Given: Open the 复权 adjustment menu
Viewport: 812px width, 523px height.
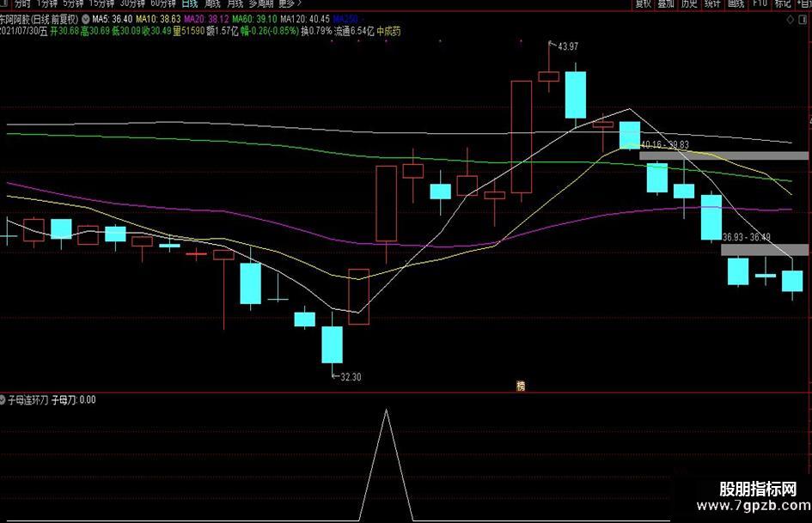Looking at the screenshot, I should pyautogui.click(x=644, y=3).
